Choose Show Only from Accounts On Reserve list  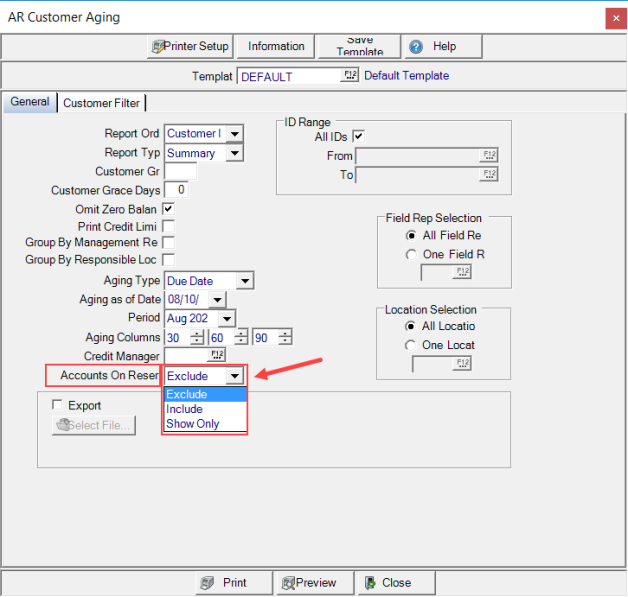click(x=193, y=424)
